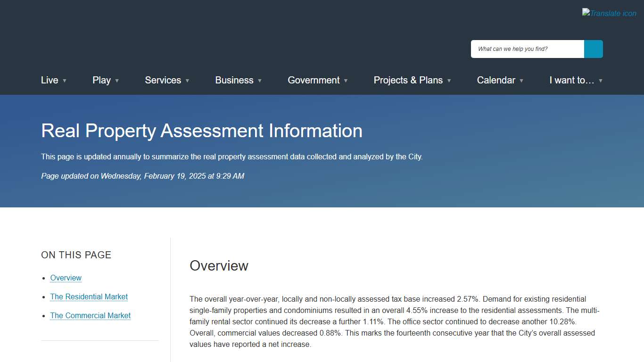The image size is (644, 362).
Task: Click the blue search button
Action: pos(593,49)
